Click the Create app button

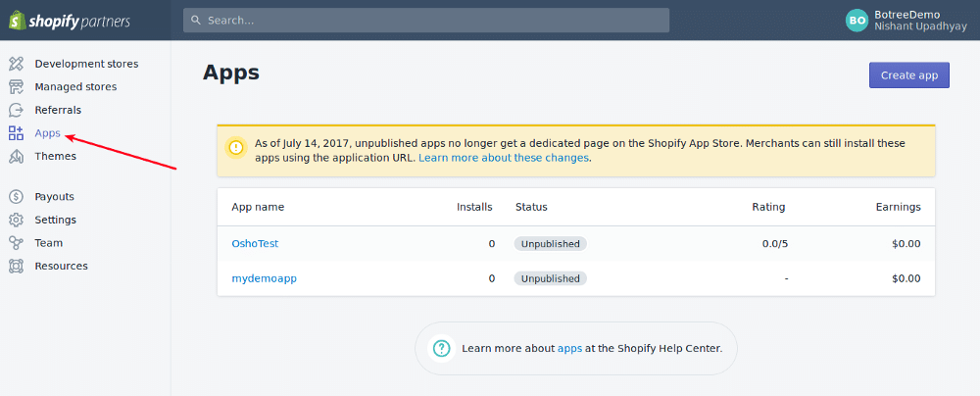pos(909,75)
